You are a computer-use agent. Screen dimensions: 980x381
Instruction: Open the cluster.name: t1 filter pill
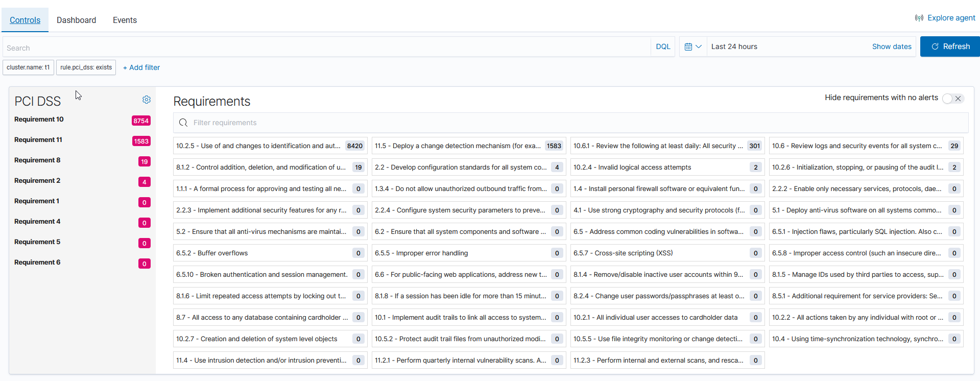click(x=28, y=67)
